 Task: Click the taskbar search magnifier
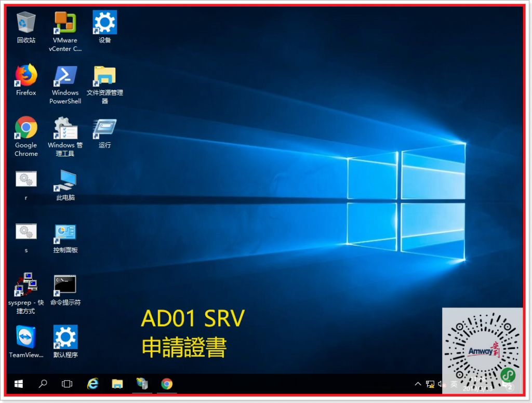43,384
